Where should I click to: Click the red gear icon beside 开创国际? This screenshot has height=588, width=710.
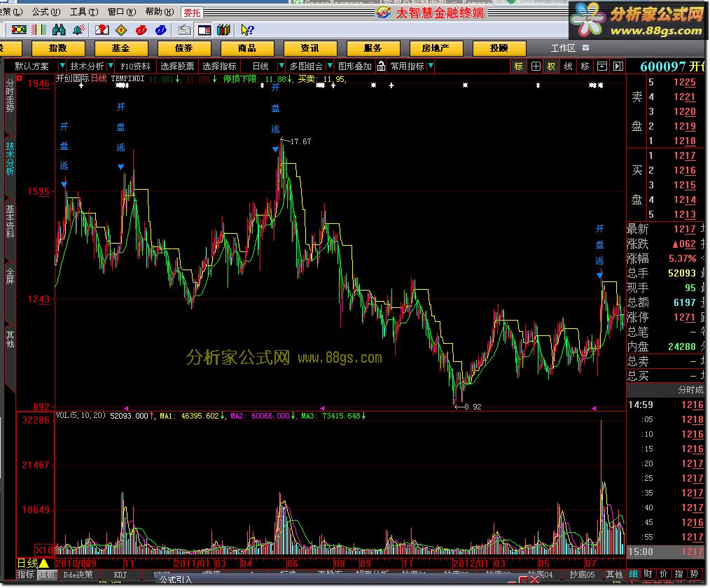click(x=20, y=78)
